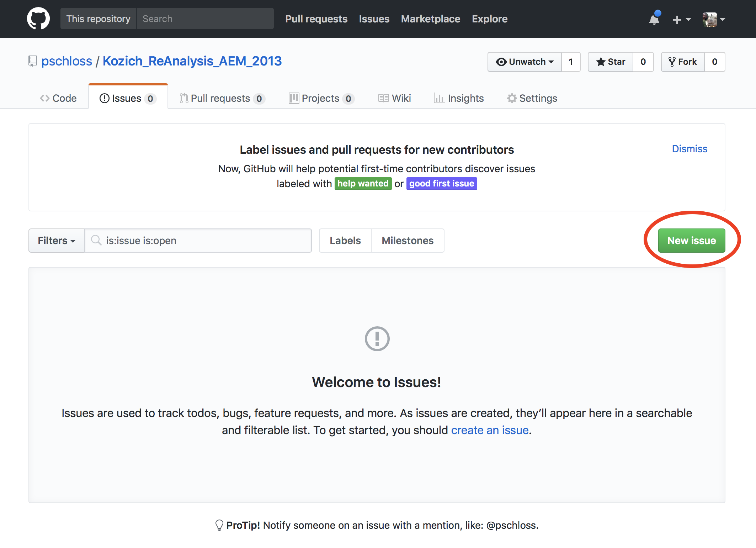Screen dimensions: 756x548
Task: View the watchers count of 1
Action: click(x=571, y=62)
